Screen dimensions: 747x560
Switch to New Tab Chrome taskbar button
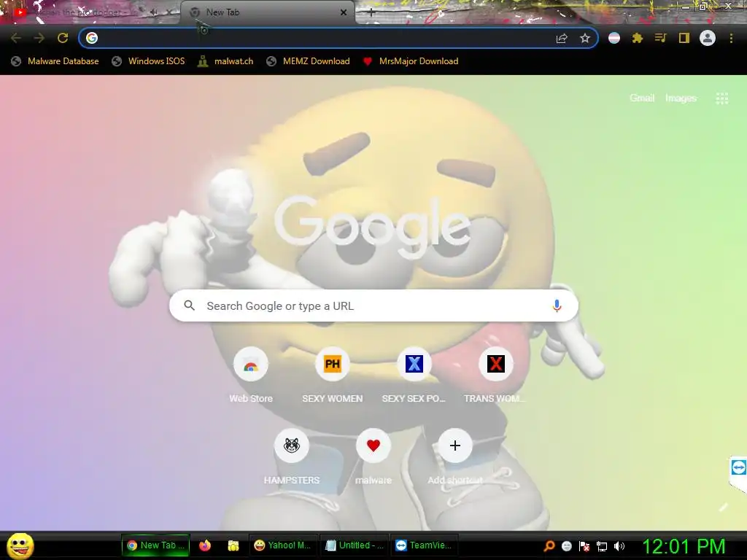click(156, 545)
